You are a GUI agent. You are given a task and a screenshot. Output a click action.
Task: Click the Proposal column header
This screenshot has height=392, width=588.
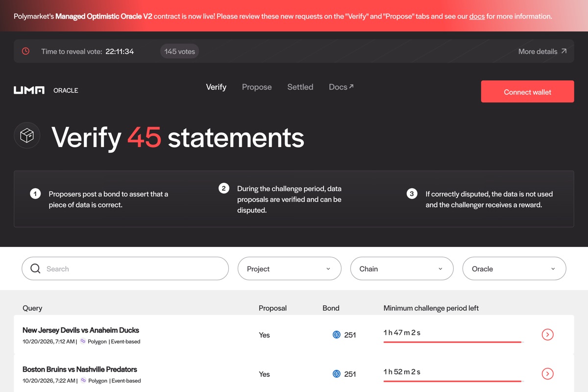[x=272, y=308]
